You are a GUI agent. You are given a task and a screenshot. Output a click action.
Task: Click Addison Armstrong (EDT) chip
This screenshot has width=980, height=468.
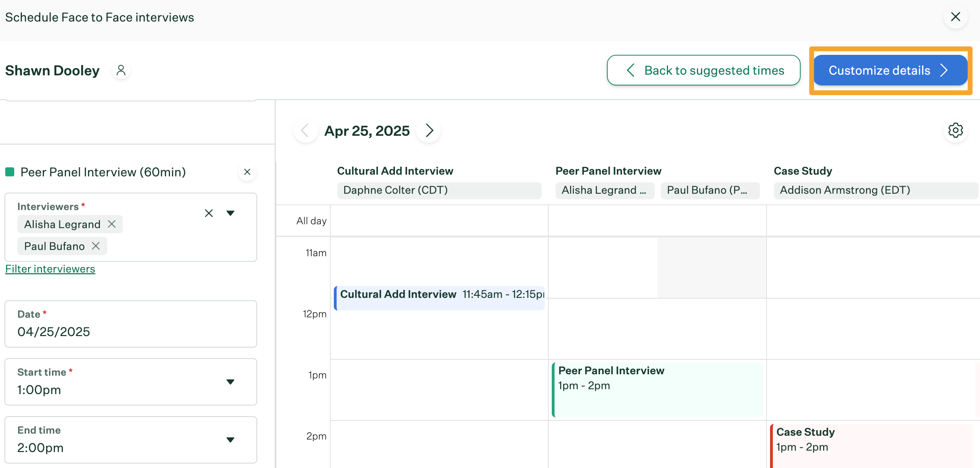point(876,190)
